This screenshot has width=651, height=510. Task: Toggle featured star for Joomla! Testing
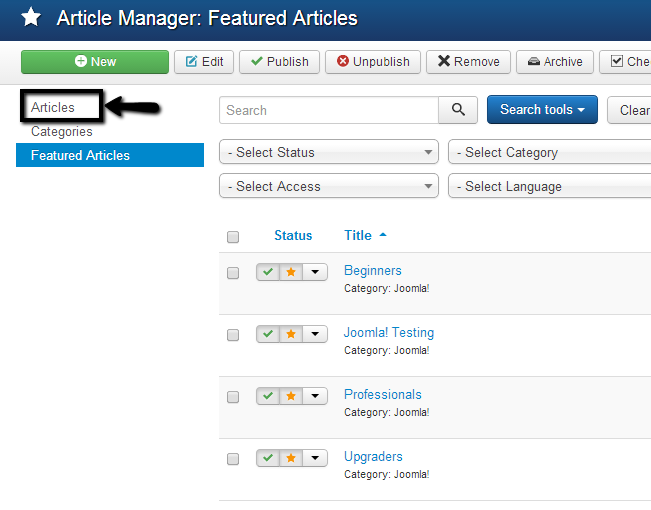tap(291, 334)
